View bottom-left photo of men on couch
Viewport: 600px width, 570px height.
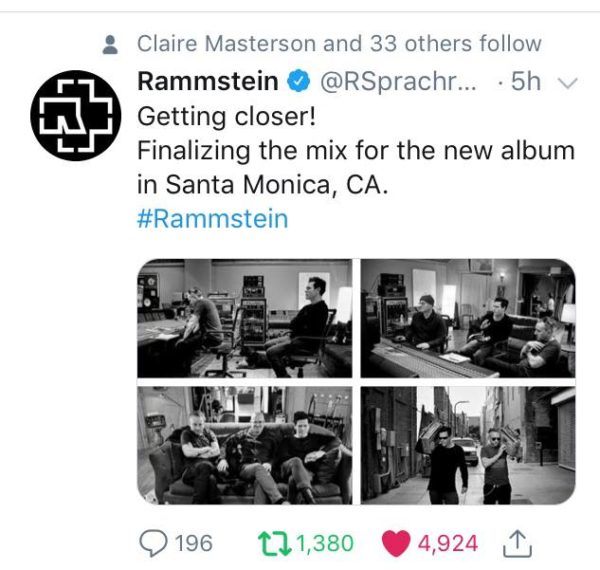[x=245, y=445]
